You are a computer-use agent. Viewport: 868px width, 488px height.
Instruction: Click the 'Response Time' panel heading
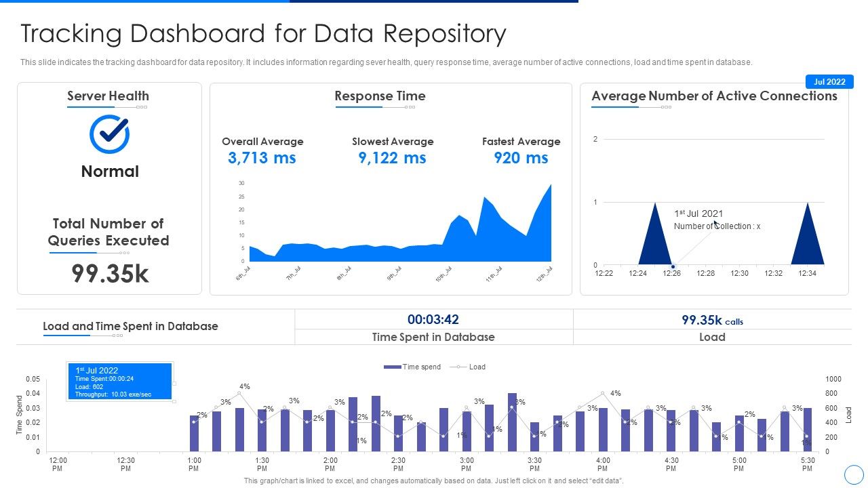(x=380, y=96)
